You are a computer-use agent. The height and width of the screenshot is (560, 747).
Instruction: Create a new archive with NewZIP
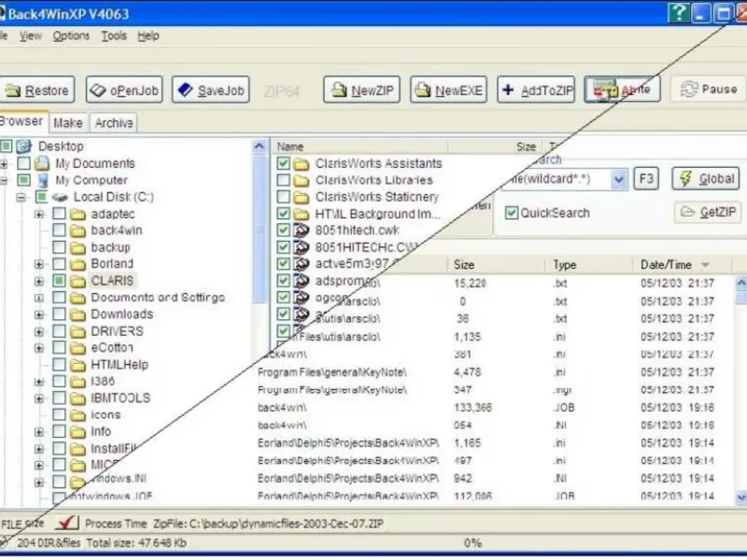[361, 90]
